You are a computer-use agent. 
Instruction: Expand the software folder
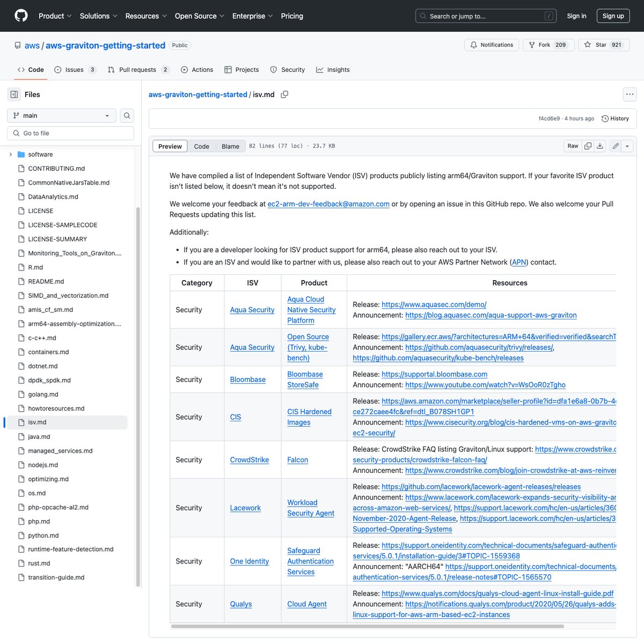pos(11,155)
